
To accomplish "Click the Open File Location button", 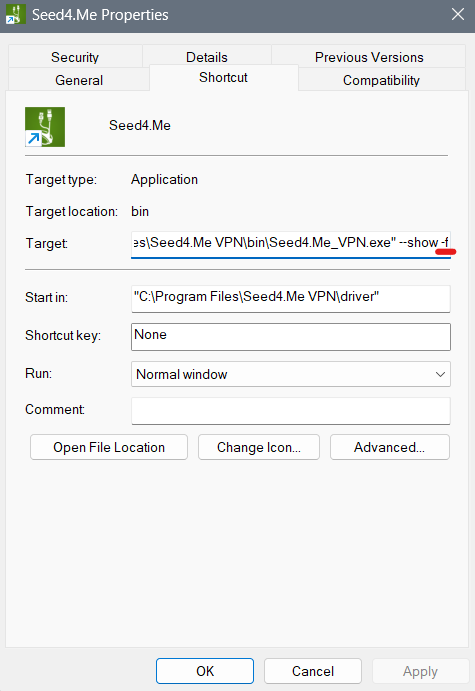I will (109, 447).
